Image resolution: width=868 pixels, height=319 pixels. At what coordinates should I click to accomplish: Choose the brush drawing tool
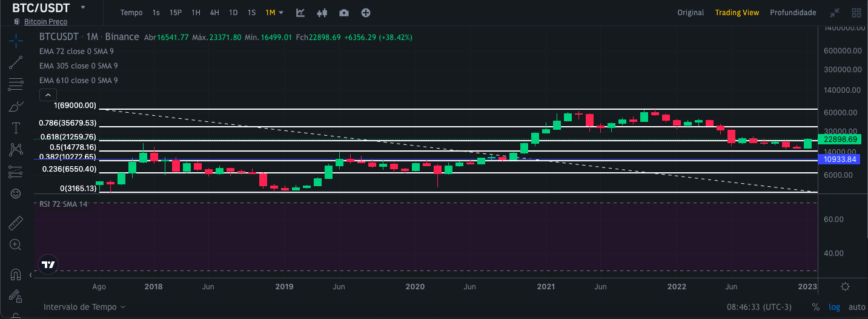click(16, 106)
